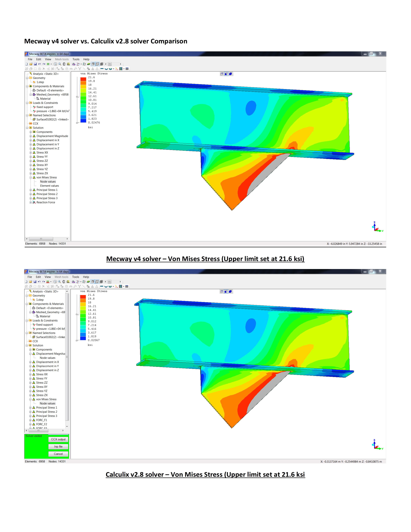Click Select nodes icon in upper window toolbar
Screen dimensions: 411x532
(78, 64)
